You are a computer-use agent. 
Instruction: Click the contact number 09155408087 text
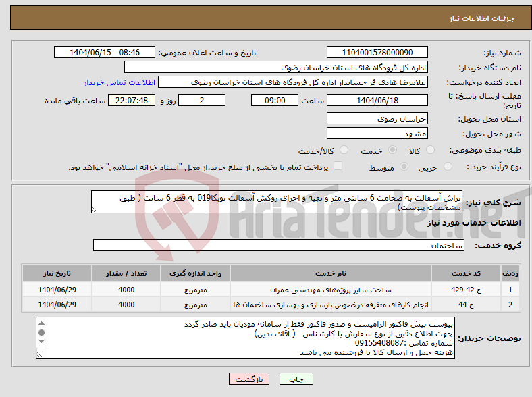tap(379, 343)
